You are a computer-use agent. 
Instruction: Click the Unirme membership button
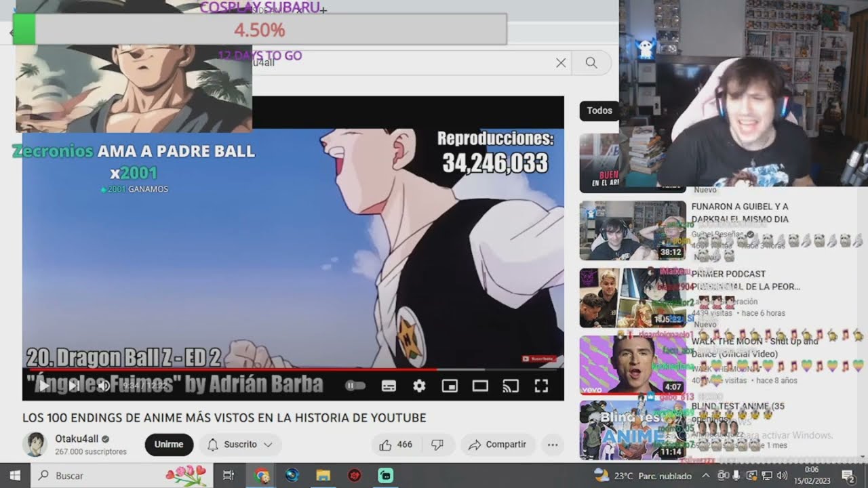pos(169,445)
